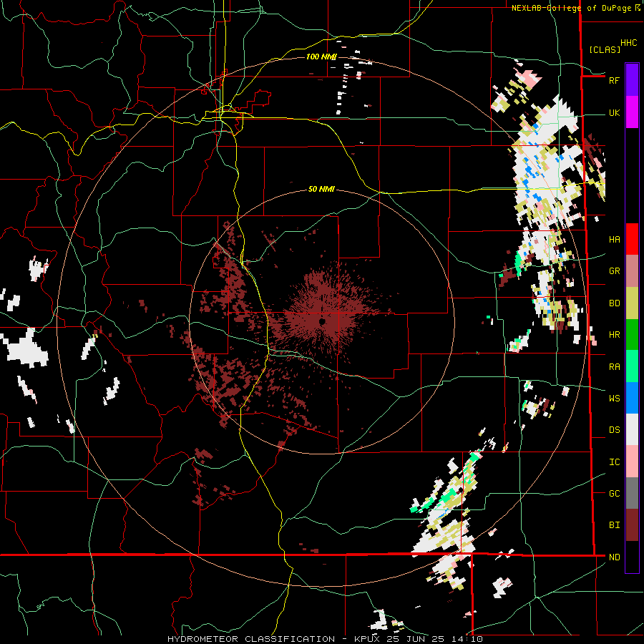Click the RF legend label
The width and height of the screenshot is (644, 644).
[614, 80]
